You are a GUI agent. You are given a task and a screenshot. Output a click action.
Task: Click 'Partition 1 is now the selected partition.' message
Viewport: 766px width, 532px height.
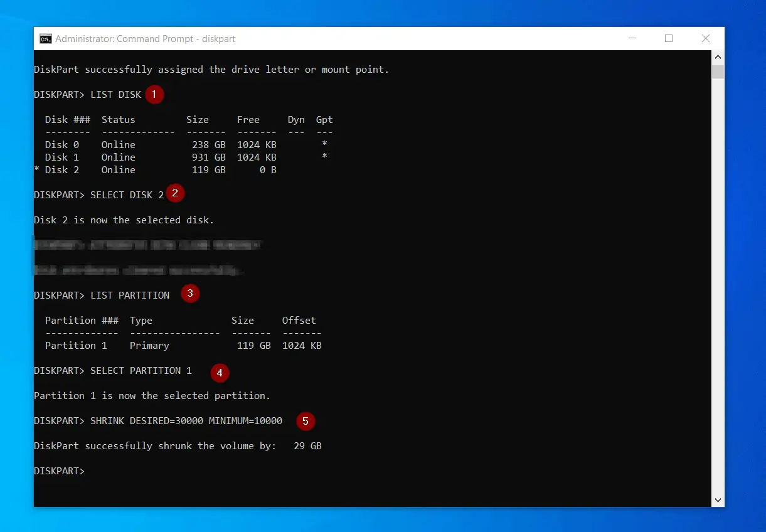point(152,396)
